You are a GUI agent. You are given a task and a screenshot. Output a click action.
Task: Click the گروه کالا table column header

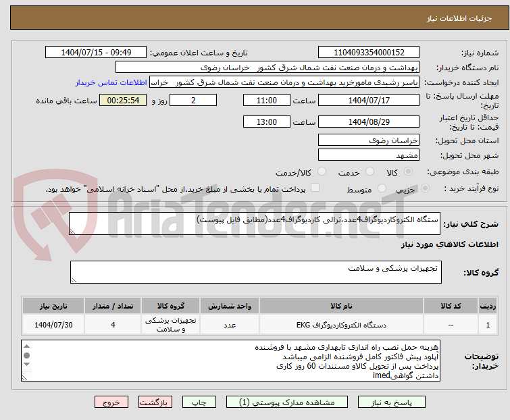[x=170, y=306]
